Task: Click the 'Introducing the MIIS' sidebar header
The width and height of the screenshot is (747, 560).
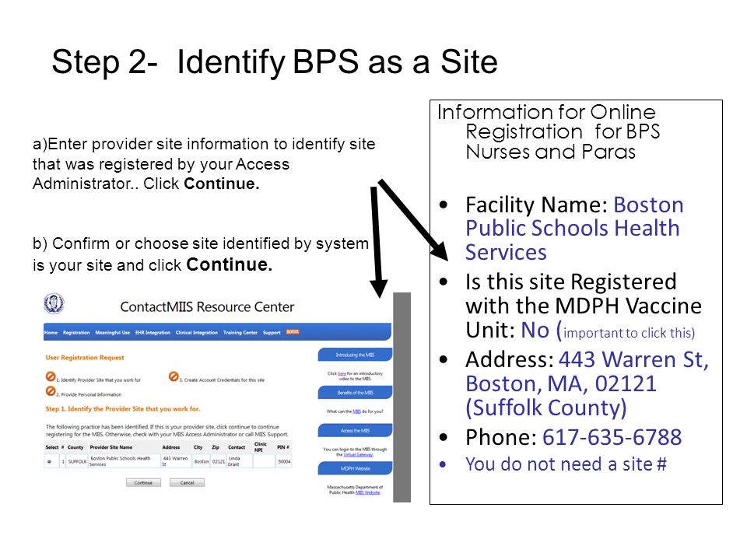Action: click(x=355, y=355)
